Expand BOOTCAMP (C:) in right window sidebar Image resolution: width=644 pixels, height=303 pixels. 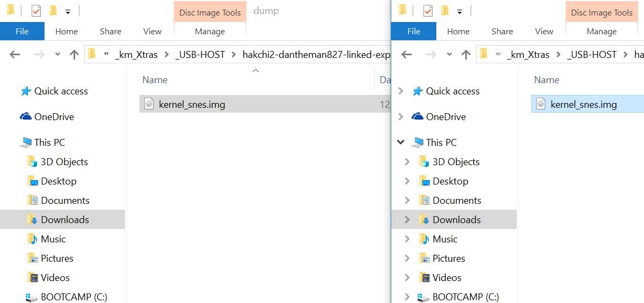point(407,297)
